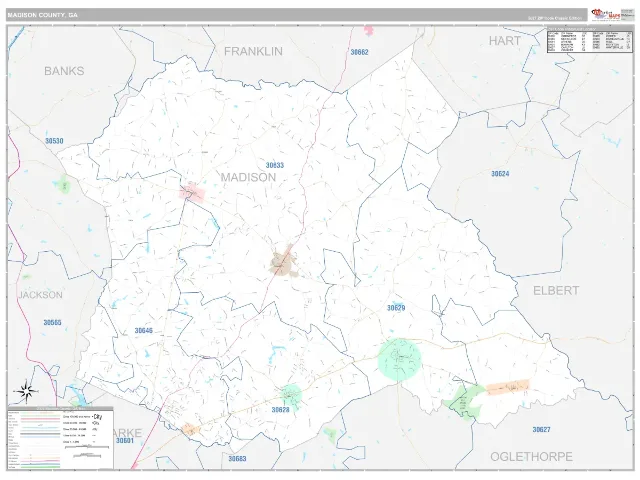
Task: Click the pink town area west of 30633
Action: click(x=192, y=193)
